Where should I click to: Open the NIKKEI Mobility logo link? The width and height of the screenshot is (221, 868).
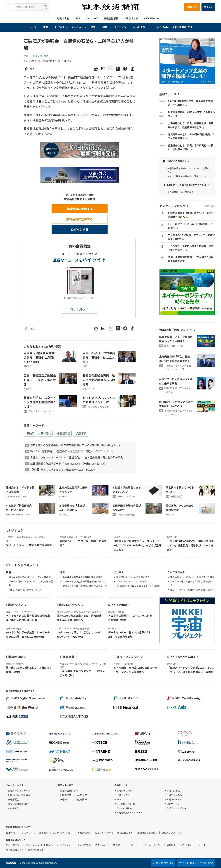point(73,699)
